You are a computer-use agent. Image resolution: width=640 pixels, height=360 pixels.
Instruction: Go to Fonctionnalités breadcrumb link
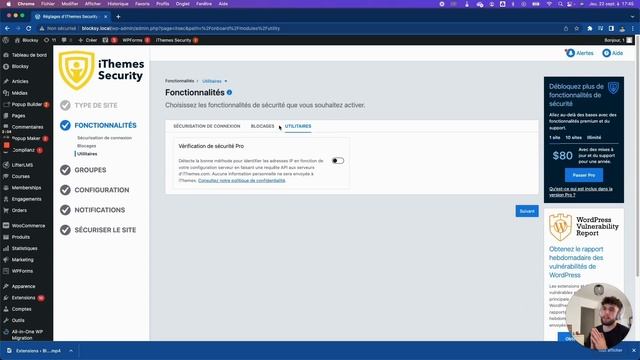[x=180, y=81]
